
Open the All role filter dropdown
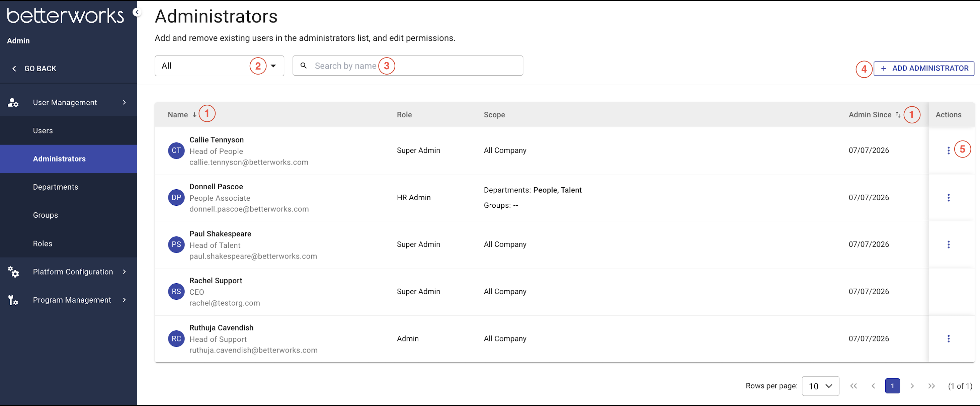(219, 66)
